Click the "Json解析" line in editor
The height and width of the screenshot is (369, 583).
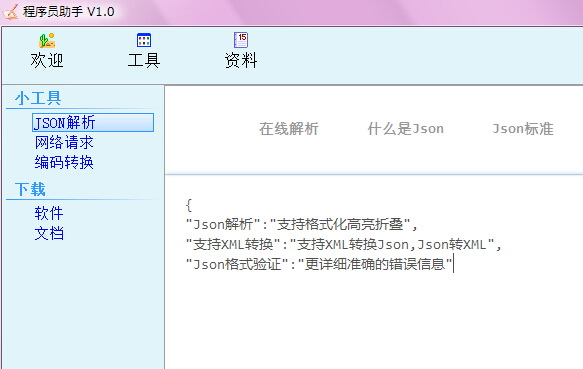pyautogui.click(x=302, y=225)
